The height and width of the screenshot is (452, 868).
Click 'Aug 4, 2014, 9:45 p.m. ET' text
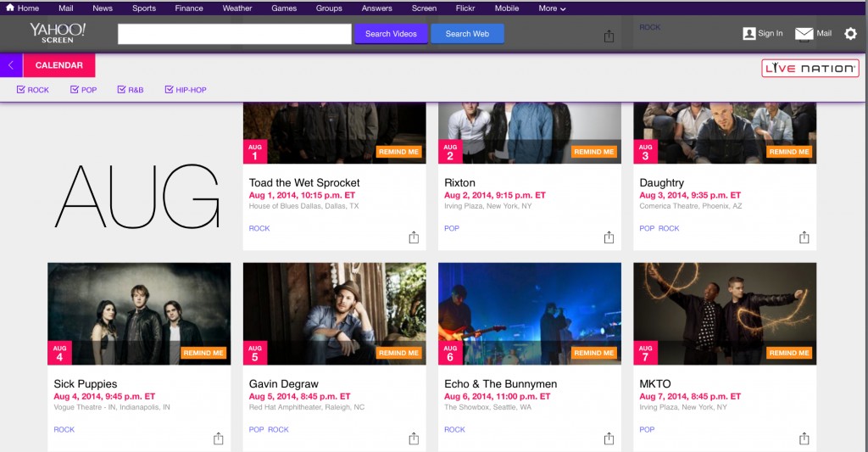[x=104, y=397]
